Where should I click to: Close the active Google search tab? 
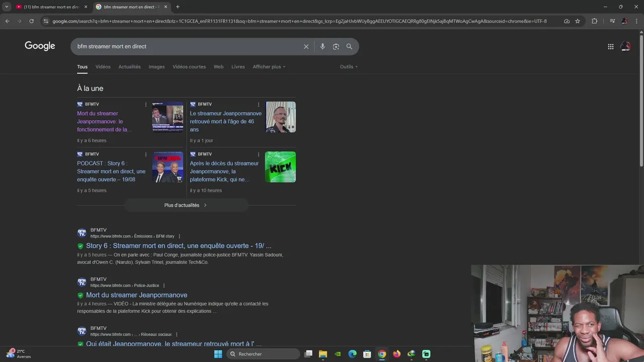point(166,7)
